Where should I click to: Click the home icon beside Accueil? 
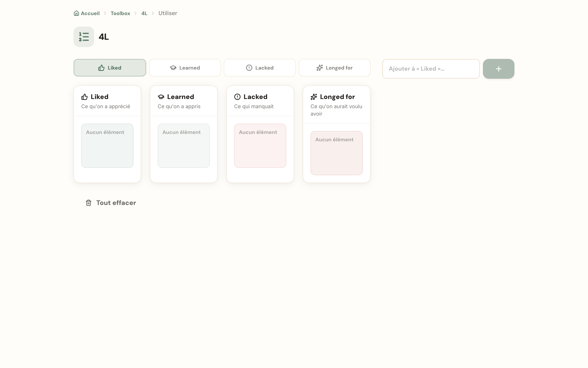tap(76, 13)
